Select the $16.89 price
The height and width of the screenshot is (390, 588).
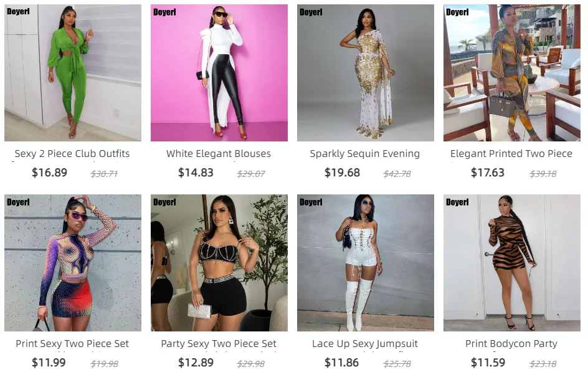49,173
